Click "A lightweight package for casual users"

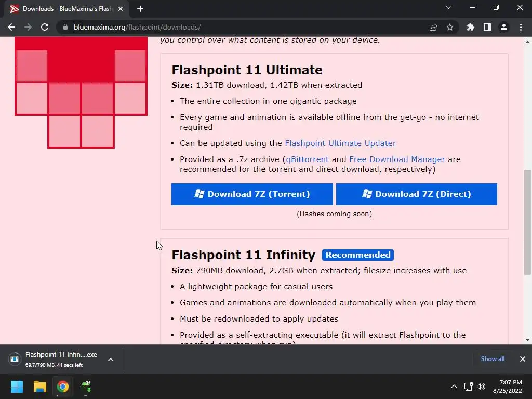click(256, 287)
